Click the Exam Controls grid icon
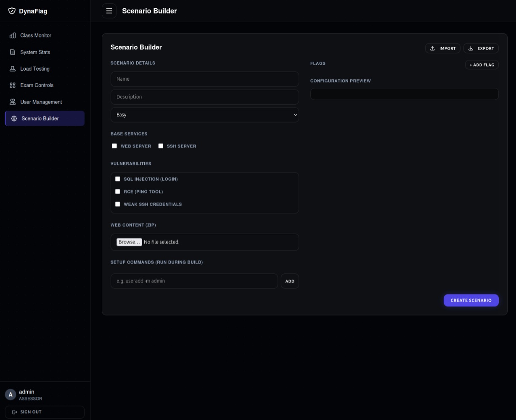This screenshot has height=420, width=516. 13,85
